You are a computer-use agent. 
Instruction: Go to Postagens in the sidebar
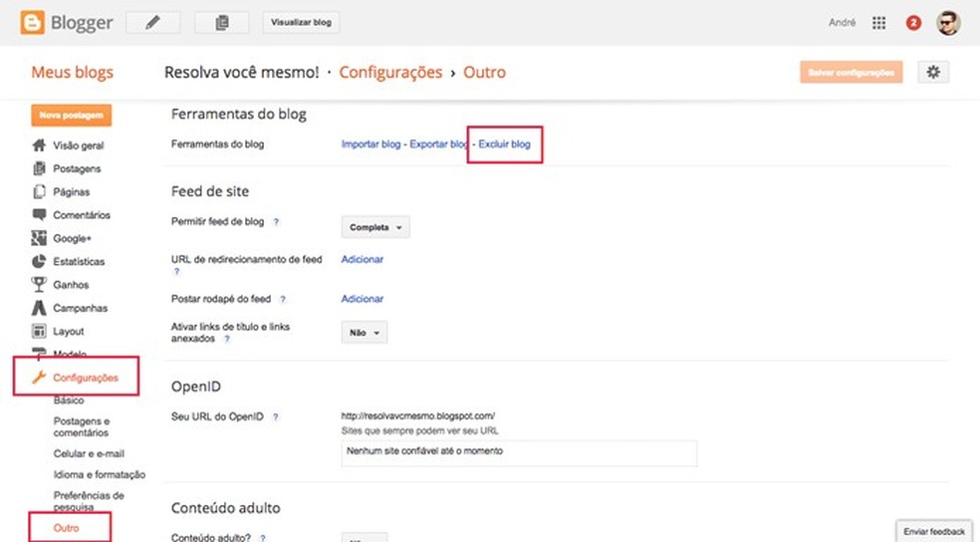(x=77, y=168)
